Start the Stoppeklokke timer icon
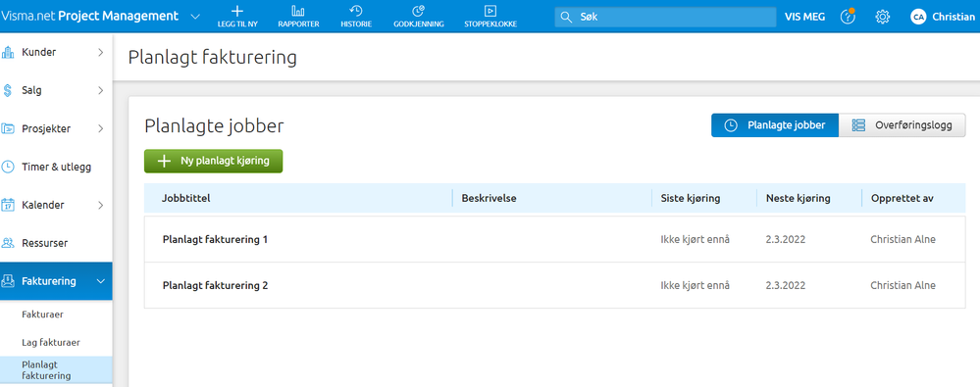The image size is (980, 387). pos(490,11)
